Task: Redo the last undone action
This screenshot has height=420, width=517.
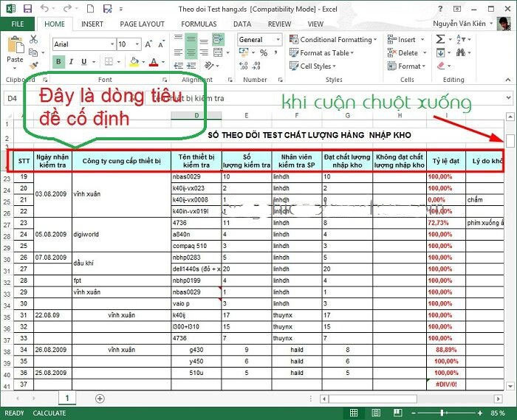Action: coord(68,9)
